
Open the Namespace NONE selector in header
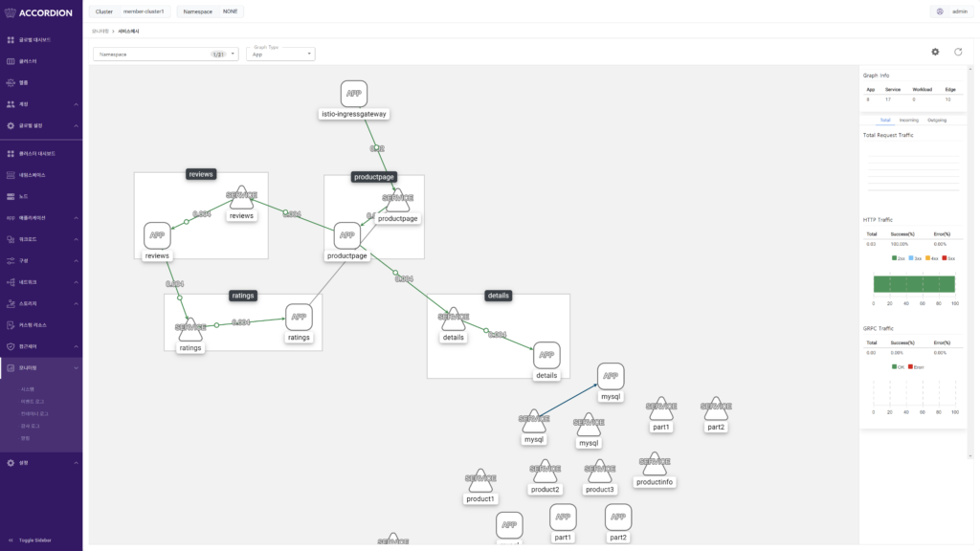click(211, 11)
